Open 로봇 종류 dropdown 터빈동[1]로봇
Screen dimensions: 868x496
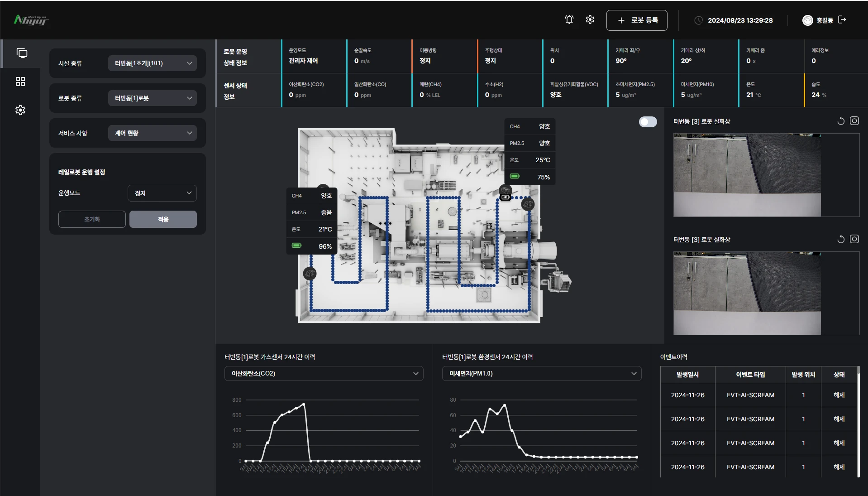(x=152, y=98)
